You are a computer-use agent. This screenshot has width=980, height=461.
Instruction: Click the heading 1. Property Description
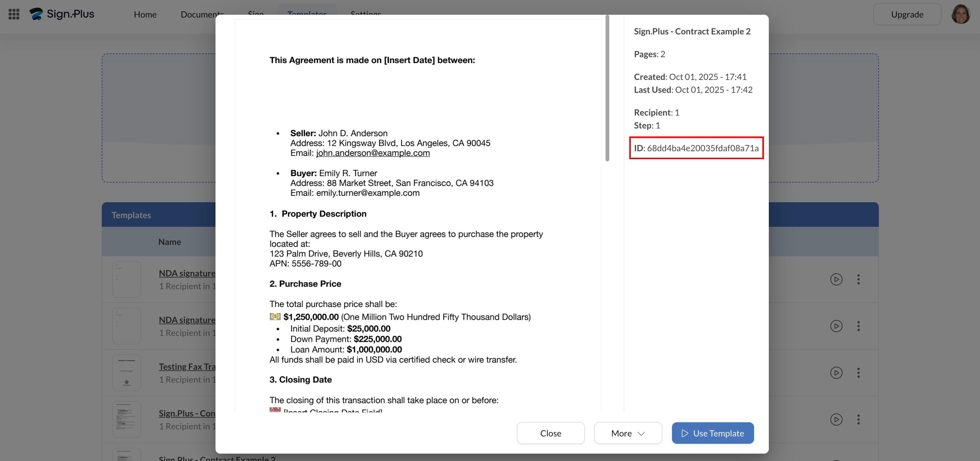point(318,214)
